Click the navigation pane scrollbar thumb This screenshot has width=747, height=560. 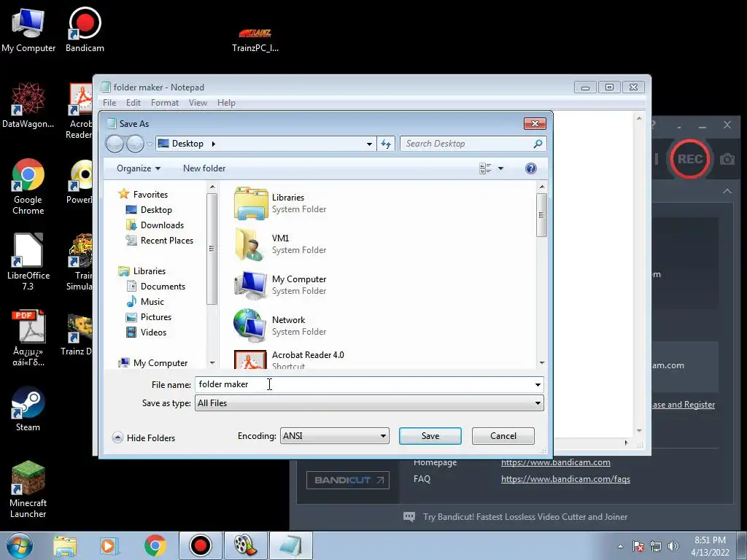click(212, 249)
